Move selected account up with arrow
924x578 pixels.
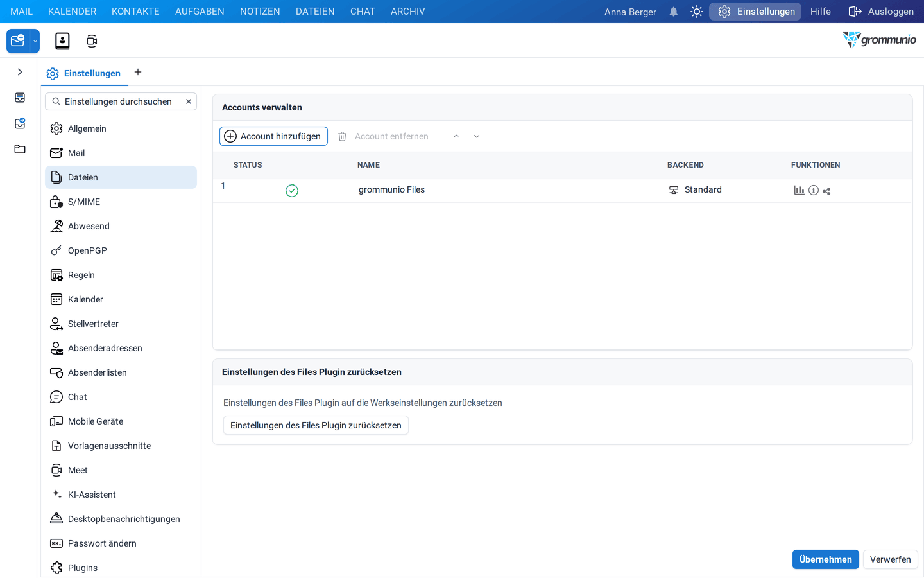pyautogui.click(x=456, y=136)
